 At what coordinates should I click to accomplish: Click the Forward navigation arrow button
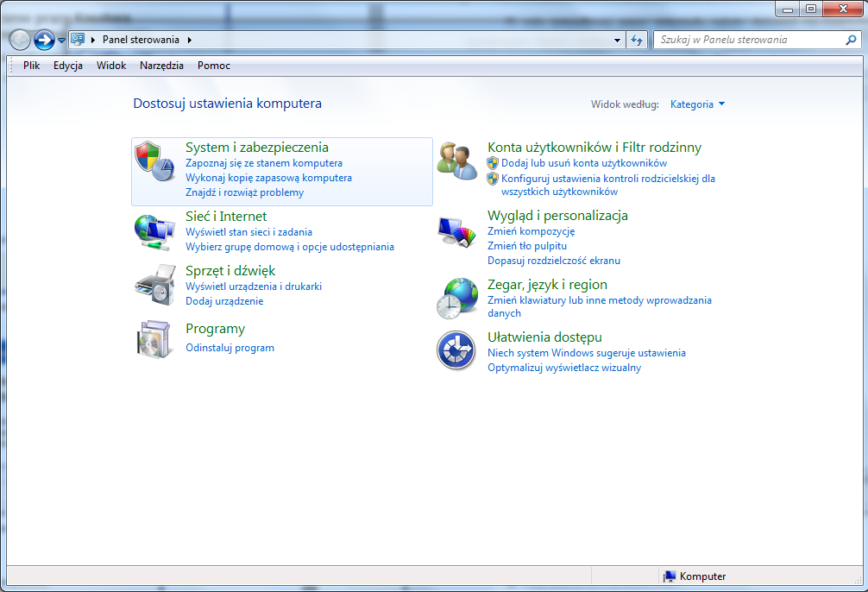(44, 40)
